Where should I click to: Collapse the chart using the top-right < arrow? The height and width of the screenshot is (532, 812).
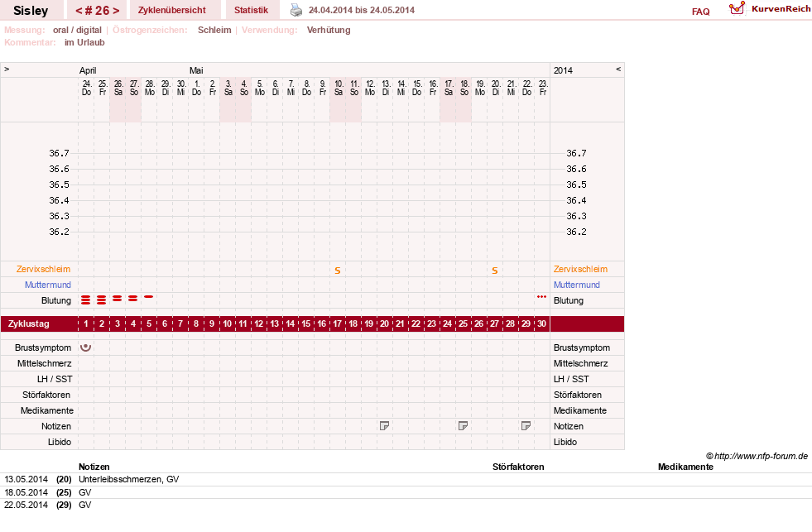click(617, 69)
